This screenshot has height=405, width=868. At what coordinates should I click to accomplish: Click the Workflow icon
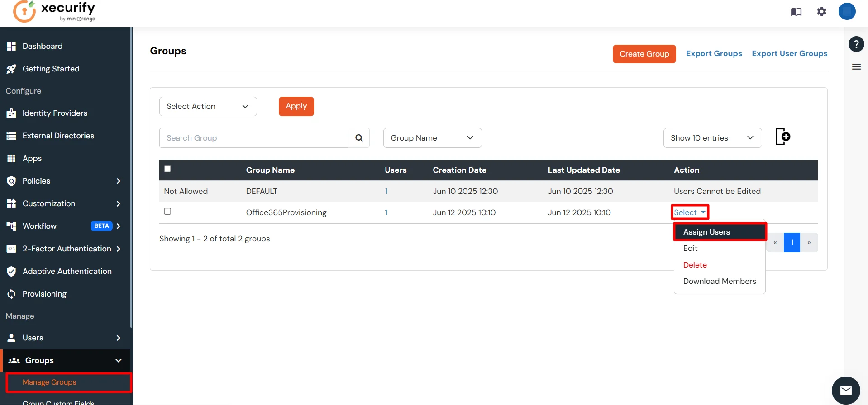(x=11, y=226)
